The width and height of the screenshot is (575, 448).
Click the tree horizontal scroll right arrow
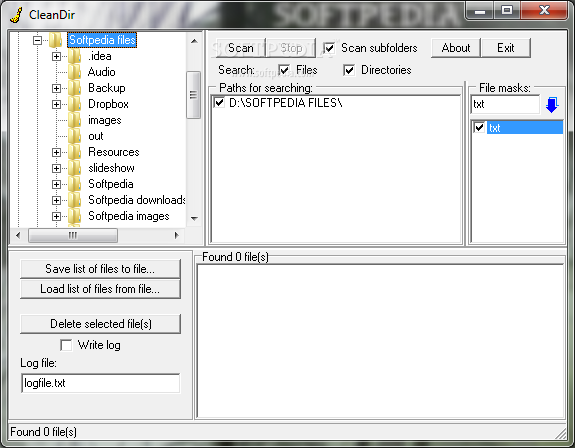point(177,235)
